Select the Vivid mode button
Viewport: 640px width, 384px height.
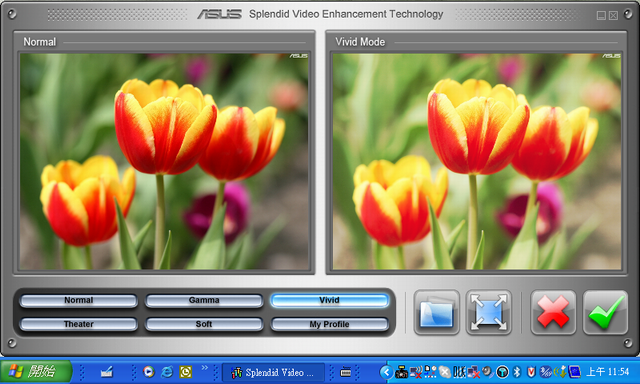point(329,300)
